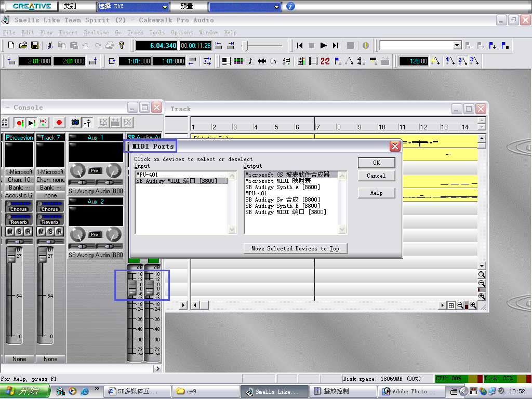Arm record on Track 7 with R button
The width and height of the screenshot is (532, 399).
(x=59, y=231)
